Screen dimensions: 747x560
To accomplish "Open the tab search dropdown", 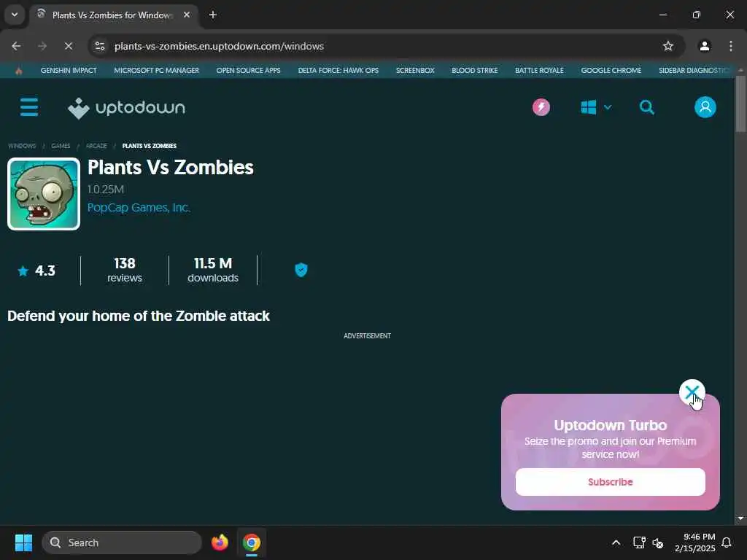I will coord(15,15).
